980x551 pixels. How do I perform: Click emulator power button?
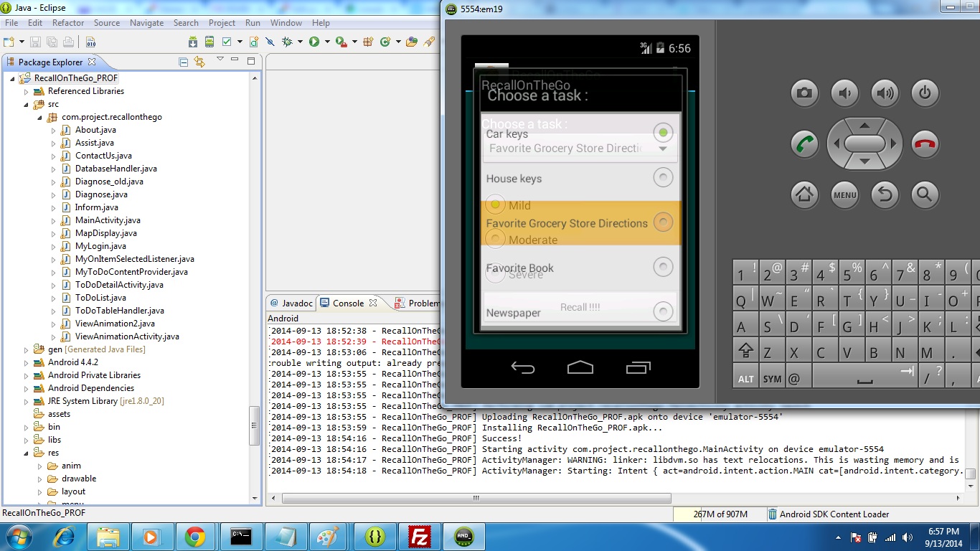925,93
